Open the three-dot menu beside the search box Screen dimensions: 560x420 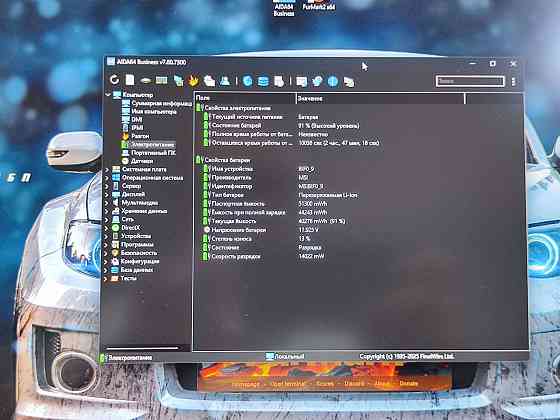click(513, 82)
